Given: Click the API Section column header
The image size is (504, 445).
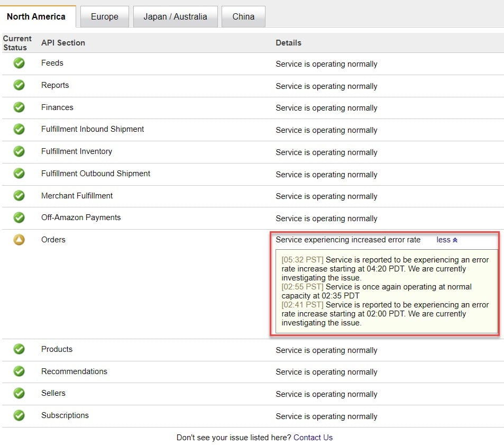Looking at the screenshot, I should coord(63,43).
